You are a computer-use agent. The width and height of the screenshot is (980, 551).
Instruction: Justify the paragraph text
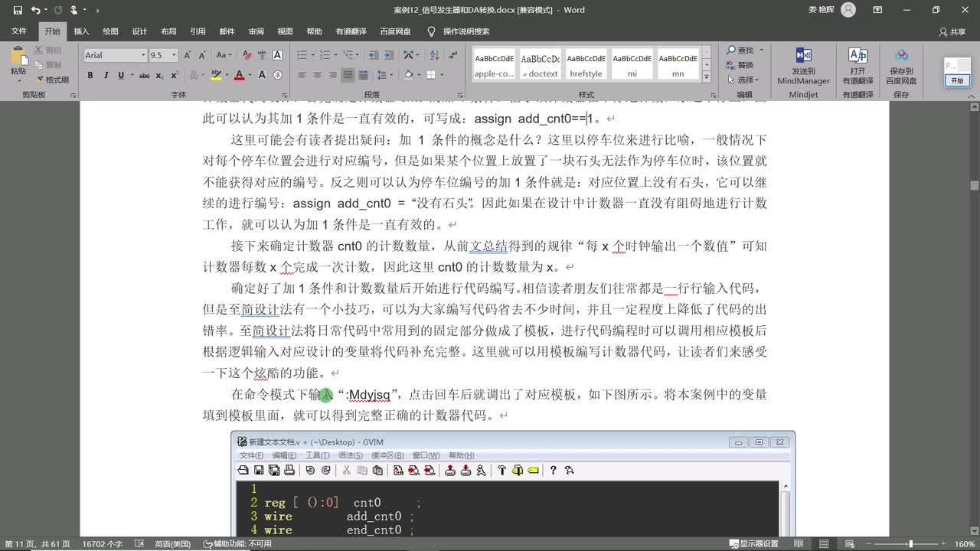[x=348, y=75]
